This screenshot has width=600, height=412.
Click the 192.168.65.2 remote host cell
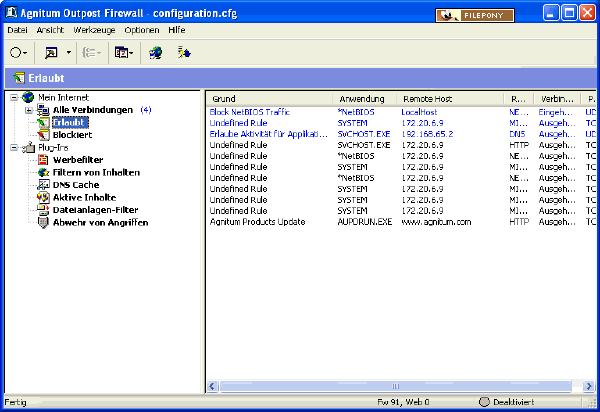coord(427,134)
